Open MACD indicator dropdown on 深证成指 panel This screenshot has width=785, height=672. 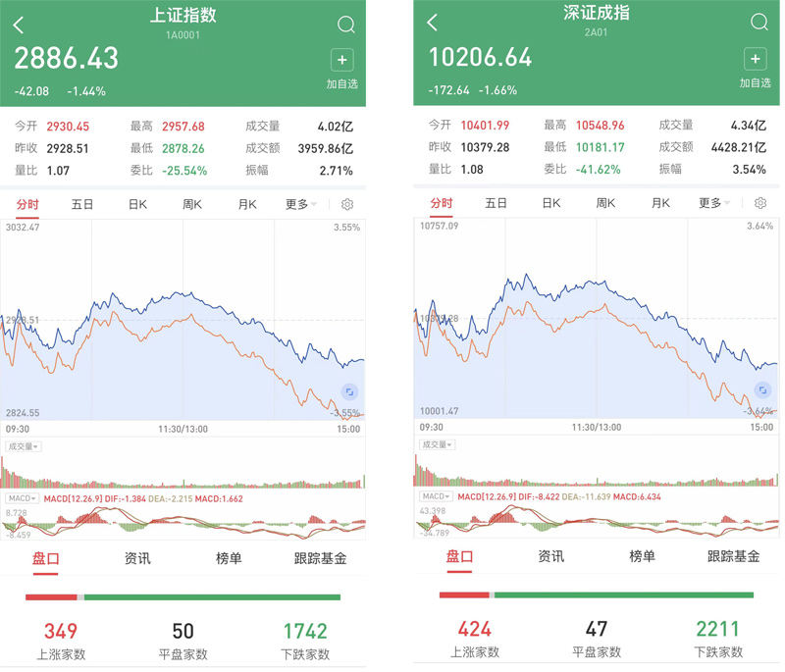[436, 496]
